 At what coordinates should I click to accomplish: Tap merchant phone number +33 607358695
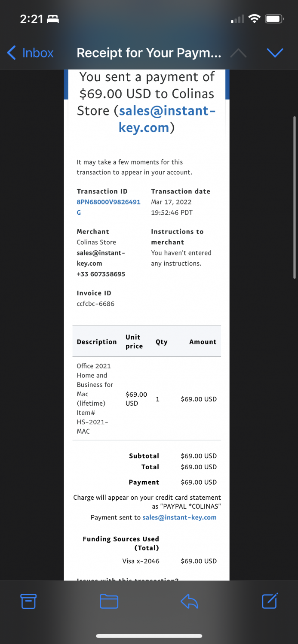101,274
